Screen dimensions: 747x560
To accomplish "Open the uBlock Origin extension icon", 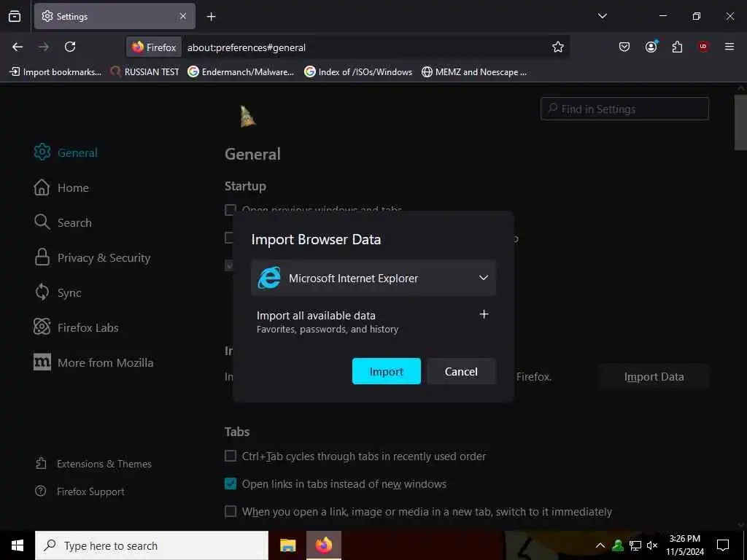I will click(703, 47).
